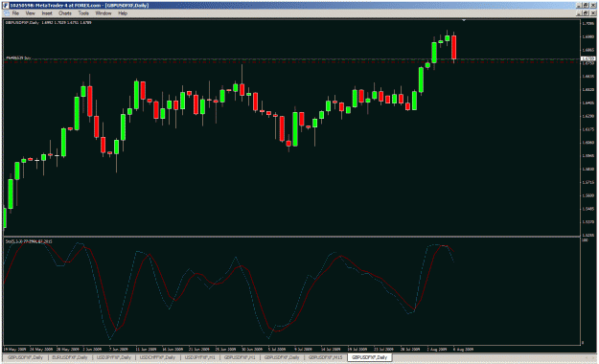The height and width of the screenshot is (364, 599).
Task: Open the Window menu
Action: coord(104,13)
